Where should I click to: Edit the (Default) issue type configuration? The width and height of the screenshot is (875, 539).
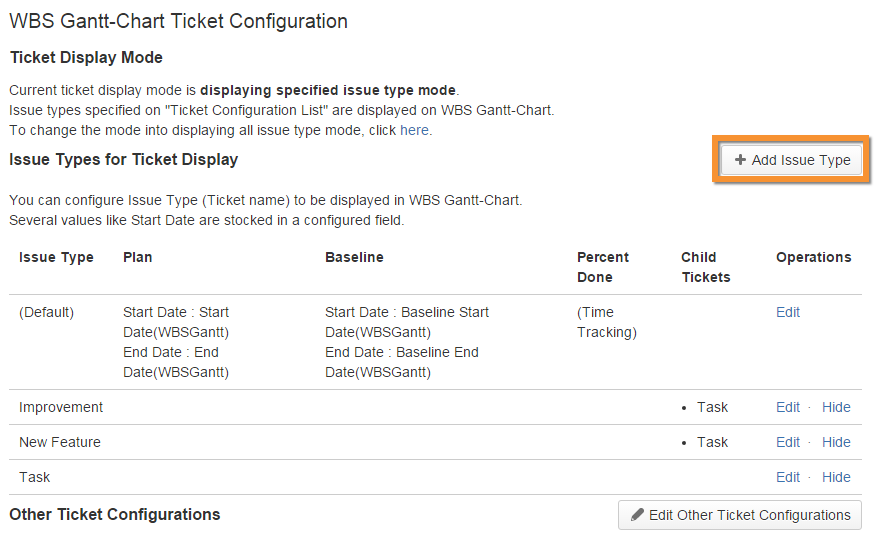coord(788,312)
